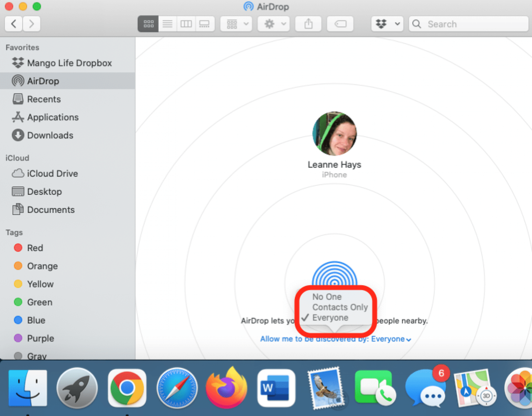Open Safari from the Dock
Screen dimensions: 532x416
[177, 388]
